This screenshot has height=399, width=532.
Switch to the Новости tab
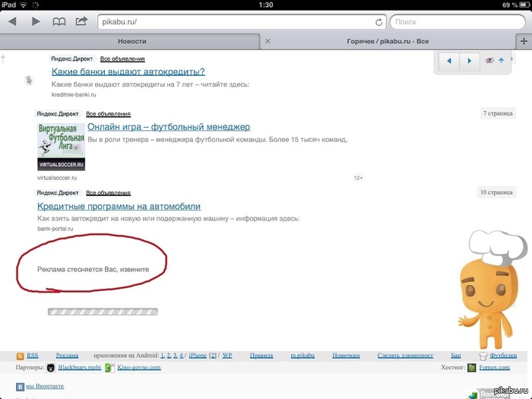pos(131,41)
